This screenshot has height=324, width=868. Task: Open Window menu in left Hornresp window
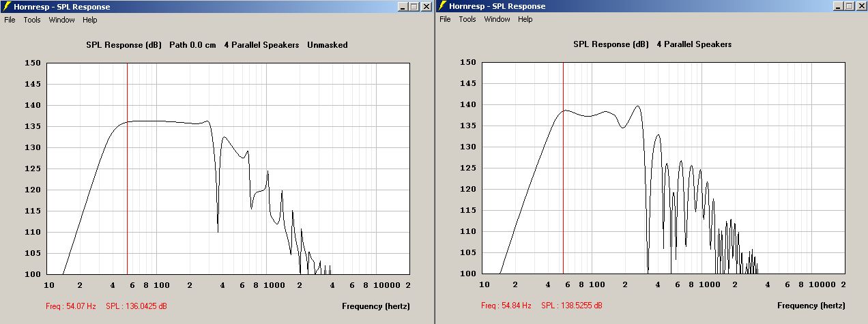coord(61,20)
